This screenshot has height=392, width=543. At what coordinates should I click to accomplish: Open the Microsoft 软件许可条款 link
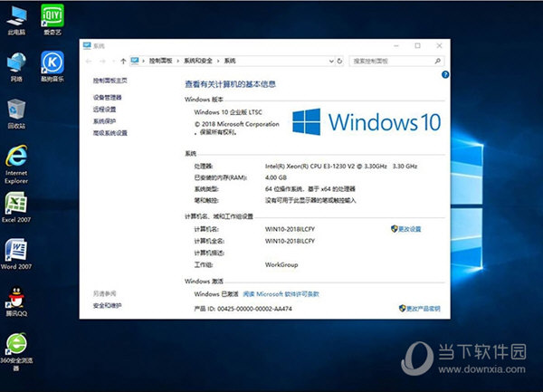tap(281, 294)
